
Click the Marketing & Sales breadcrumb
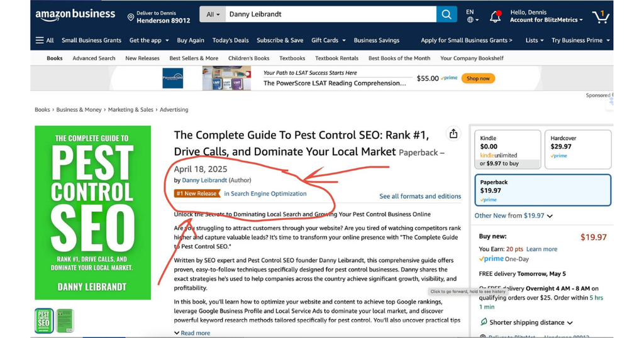click(131, 109)
